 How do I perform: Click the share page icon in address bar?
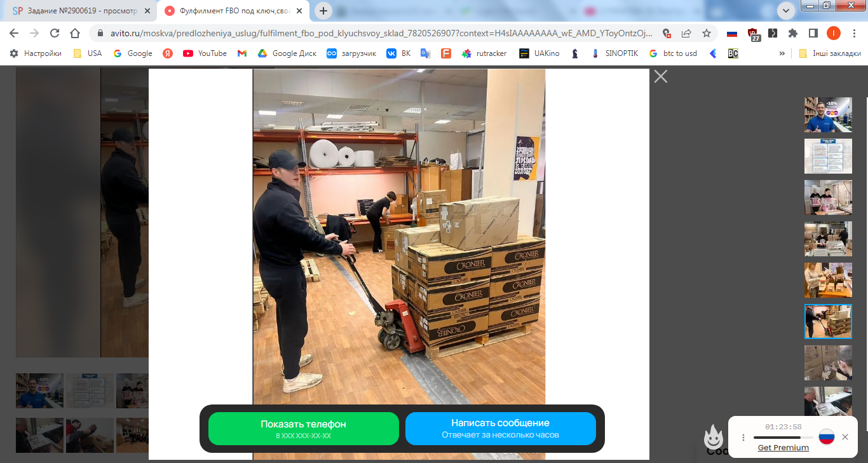pos(686,33)
